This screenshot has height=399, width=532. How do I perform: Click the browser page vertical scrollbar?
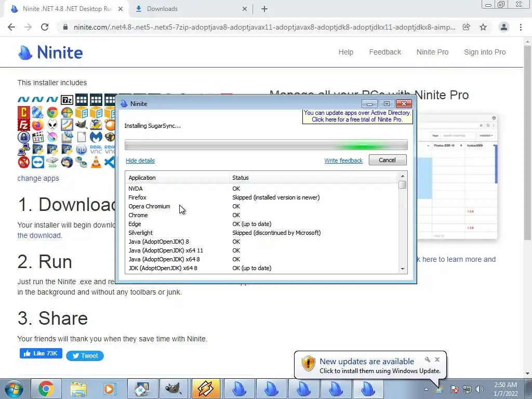[x=527, y=142]
